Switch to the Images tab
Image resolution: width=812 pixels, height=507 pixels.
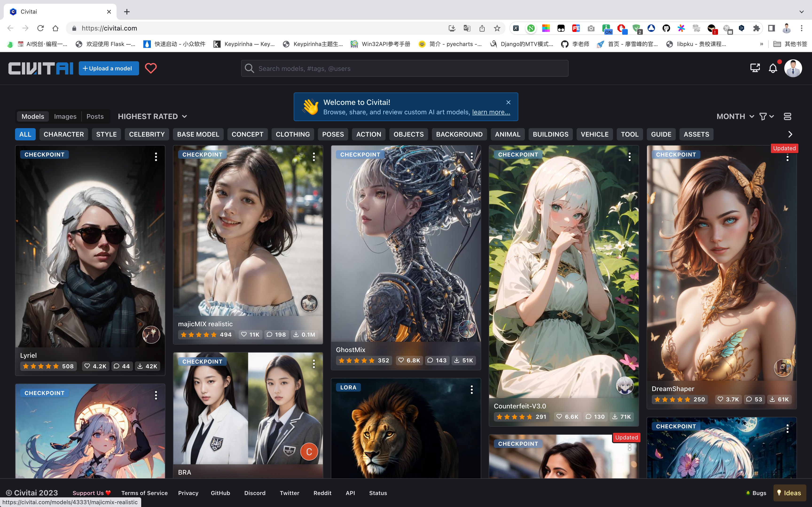point(65,116)
